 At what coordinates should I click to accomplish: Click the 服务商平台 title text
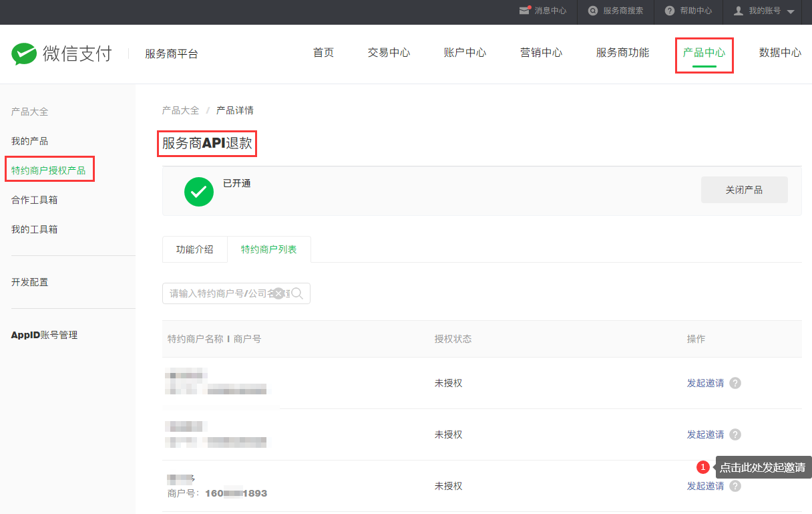coord(172,53)
